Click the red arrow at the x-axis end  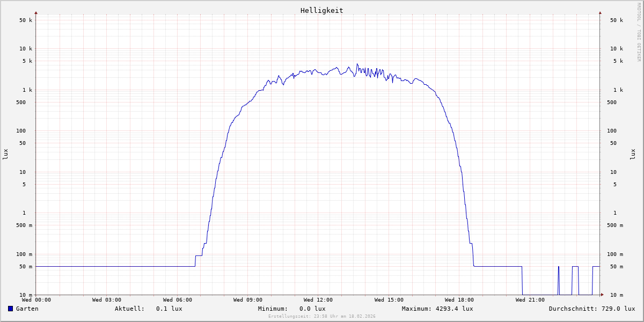tap(602, 295)
